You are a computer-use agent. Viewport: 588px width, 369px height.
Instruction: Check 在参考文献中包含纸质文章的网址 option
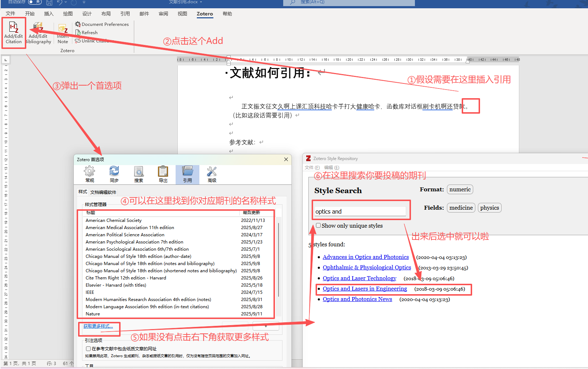(88, 348)
